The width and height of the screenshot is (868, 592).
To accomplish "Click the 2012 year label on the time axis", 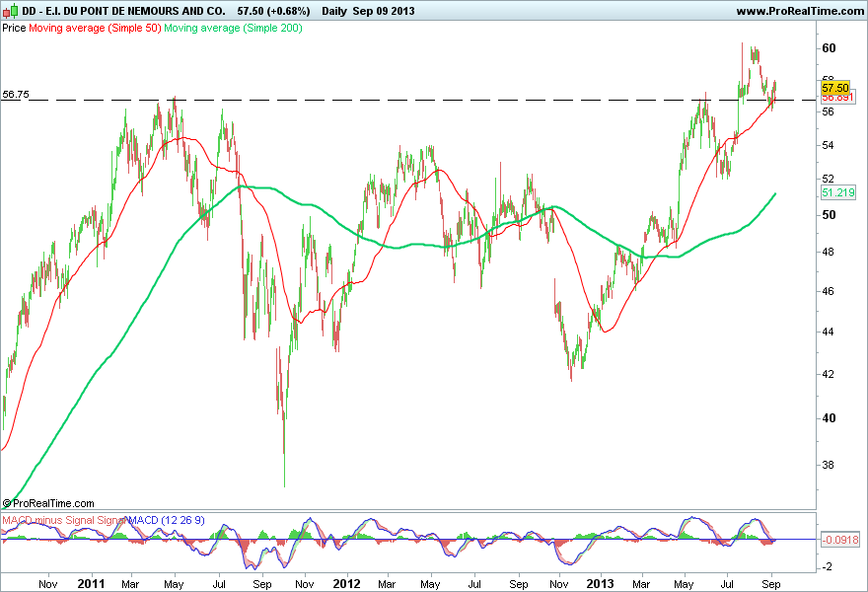I will click(x=346, y=584).
